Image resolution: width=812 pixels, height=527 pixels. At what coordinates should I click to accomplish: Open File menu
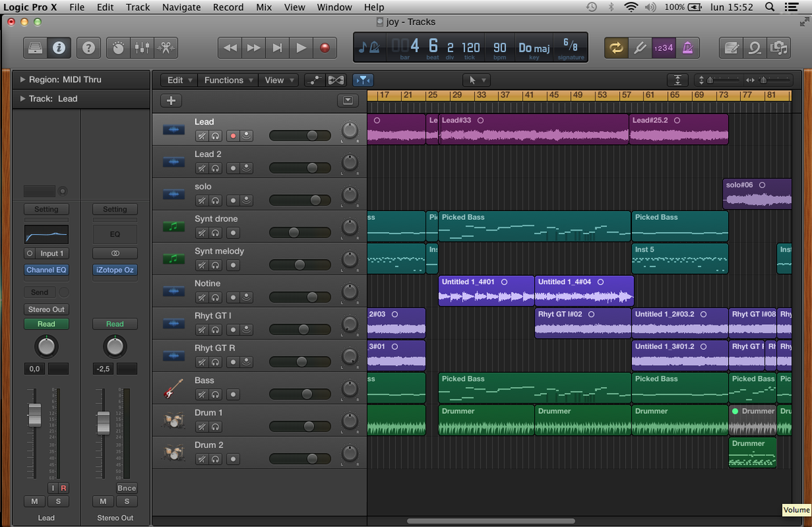(77, 7)
